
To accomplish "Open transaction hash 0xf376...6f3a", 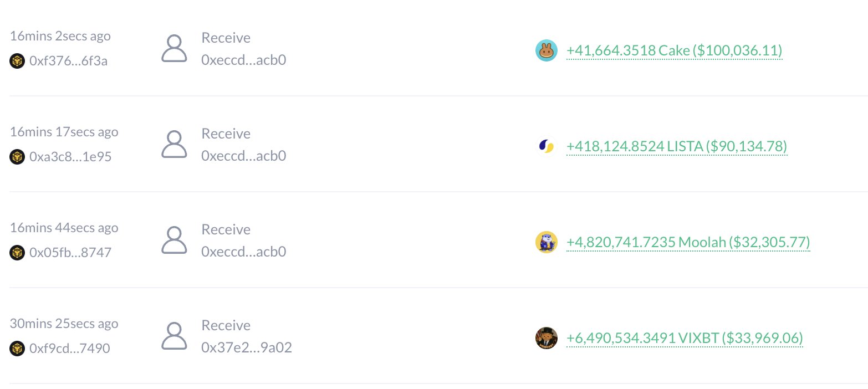I will 69,61.
